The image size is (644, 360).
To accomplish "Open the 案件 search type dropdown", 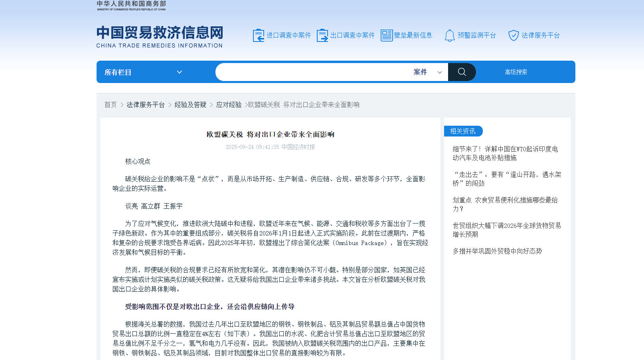I will (427, 72).
